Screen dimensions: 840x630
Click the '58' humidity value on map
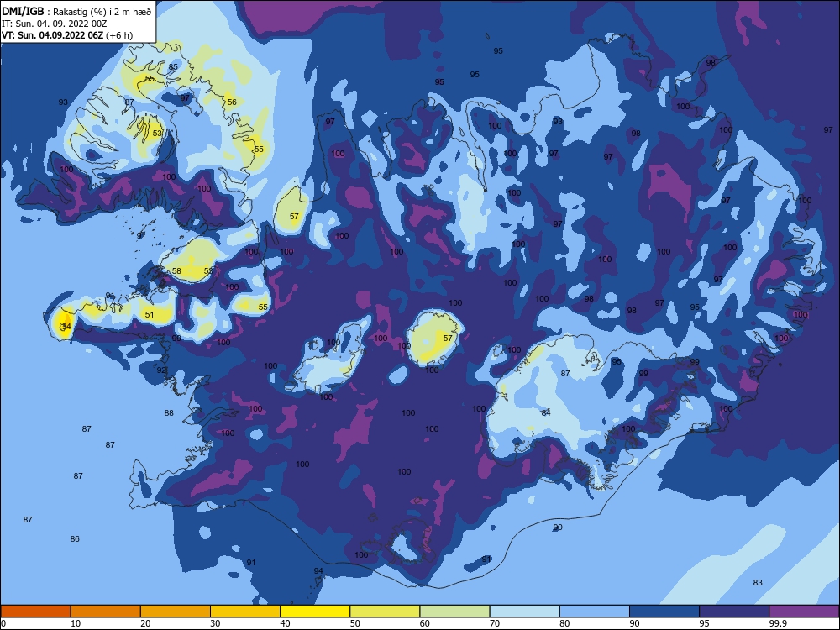(x=176, y=271)
